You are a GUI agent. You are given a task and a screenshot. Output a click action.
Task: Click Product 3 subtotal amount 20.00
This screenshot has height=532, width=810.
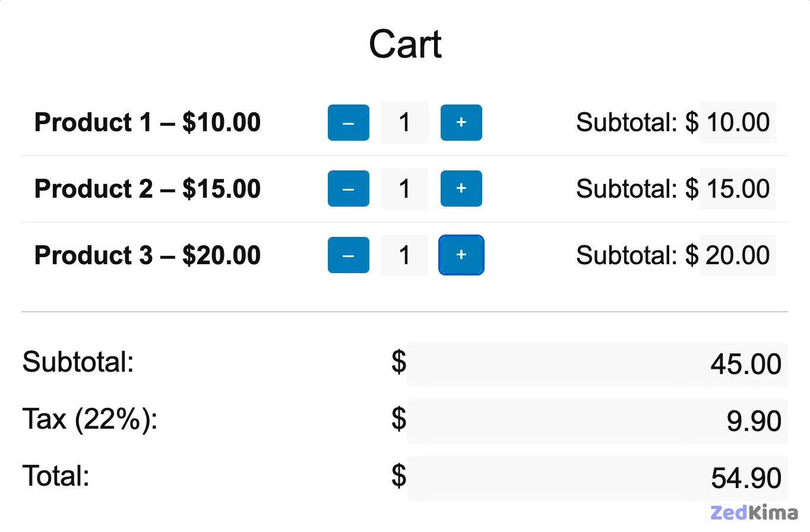(x=738, y=255)
